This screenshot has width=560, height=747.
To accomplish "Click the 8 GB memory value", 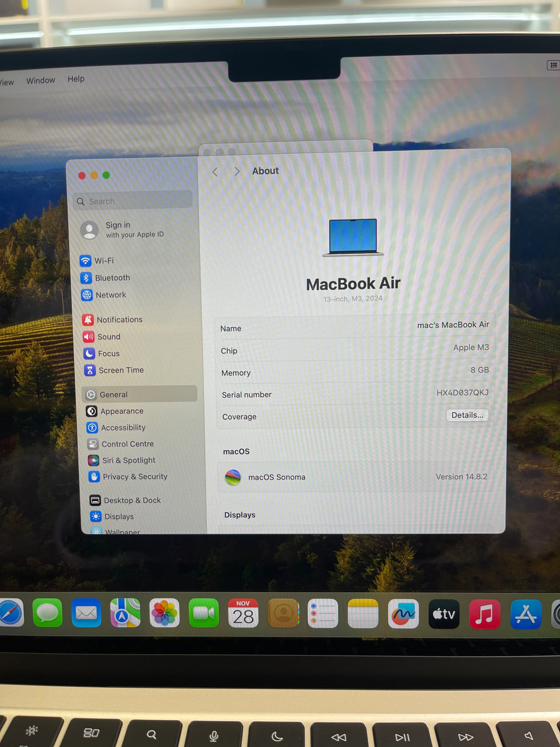I will click(x=480, y=370).
